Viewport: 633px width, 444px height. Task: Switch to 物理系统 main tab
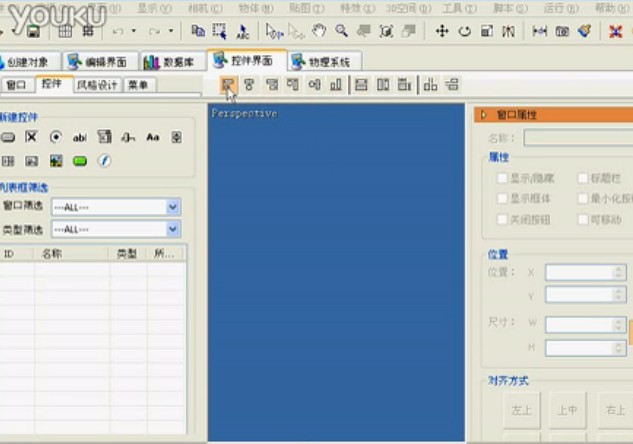pos(325,62)
